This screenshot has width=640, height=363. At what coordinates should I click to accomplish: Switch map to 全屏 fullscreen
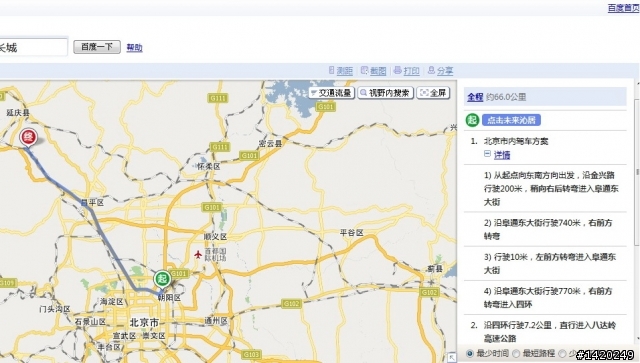click(x=433, y=93)
